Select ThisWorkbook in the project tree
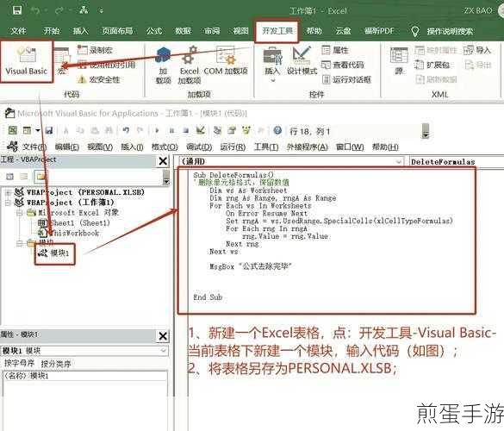504x431 pixels. pyautogui.click(x=68, y=233)
